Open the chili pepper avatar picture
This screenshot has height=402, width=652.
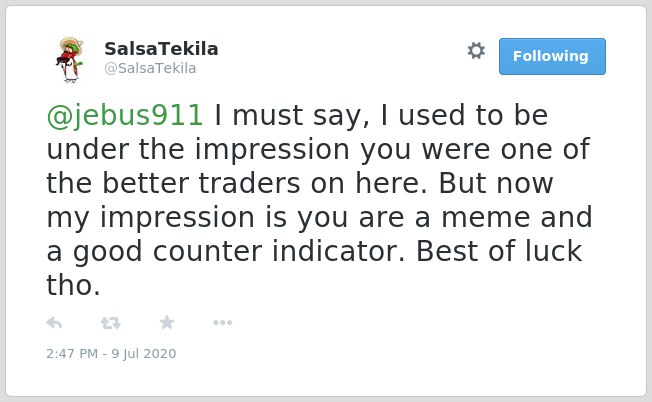70,59
